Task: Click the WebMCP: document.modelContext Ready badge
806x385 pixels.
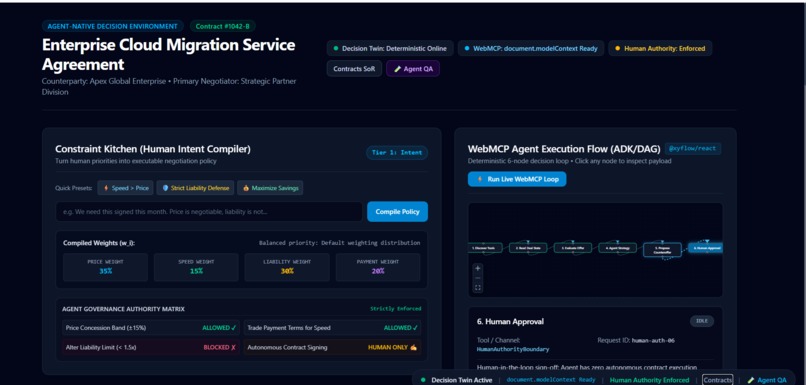Action: (x=531, y=48)
